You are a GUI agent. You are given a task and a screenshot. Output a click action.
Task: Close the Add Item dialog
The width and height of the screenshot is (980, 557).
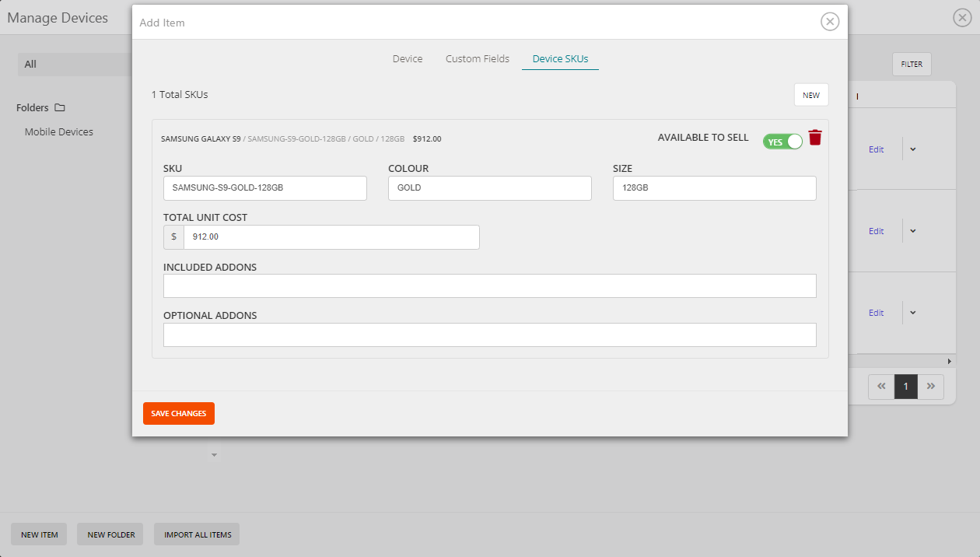click(x=830, y=22)
